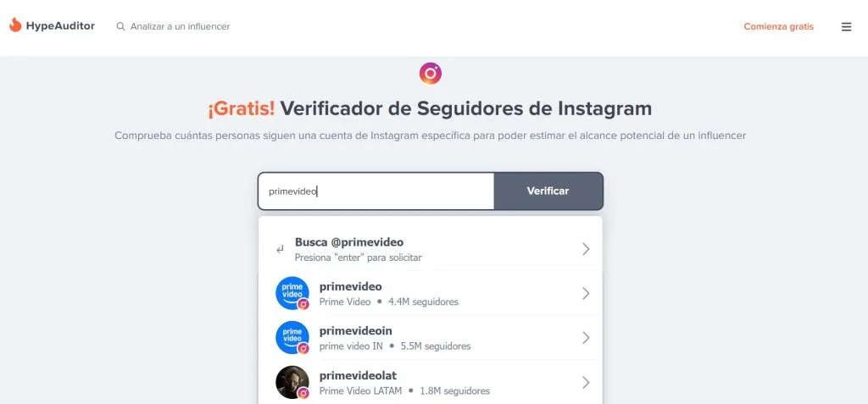Select the primevideoin suggestion with 5.5M seguidores
Image resolution: width=868 pixels, height=404 pixels.
pyautogui.click(x=431, y=338)
